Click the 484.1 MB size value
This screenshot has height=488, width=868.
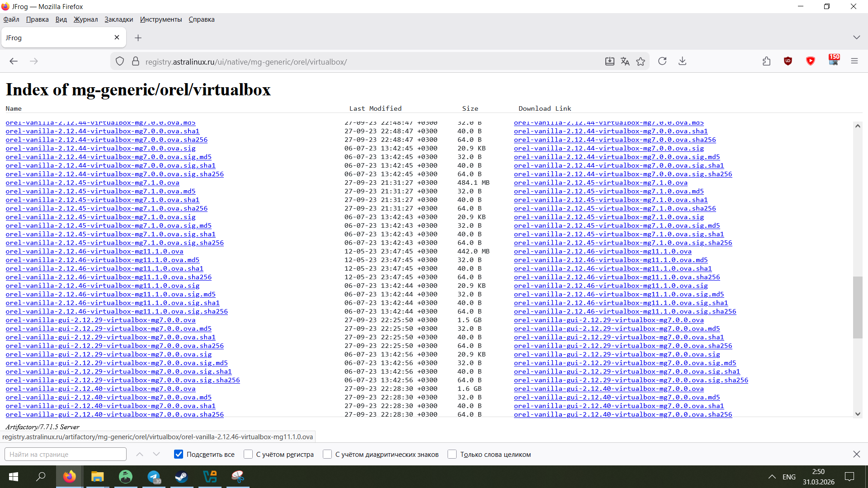473,183
